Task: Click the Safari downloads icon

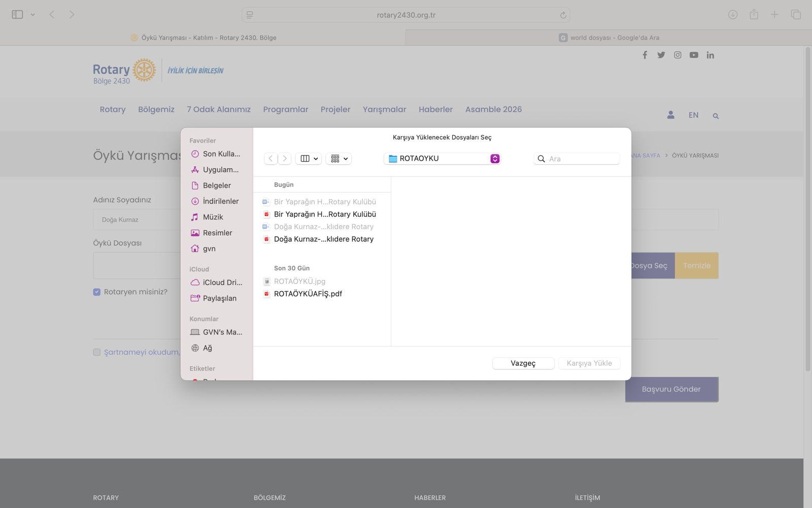Action: (732, 15)
